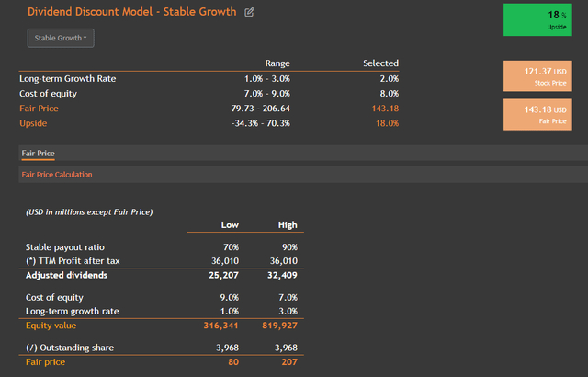Click the Equity value row label
This screenshot has width=588, height=377.
[x=53, y=325]
